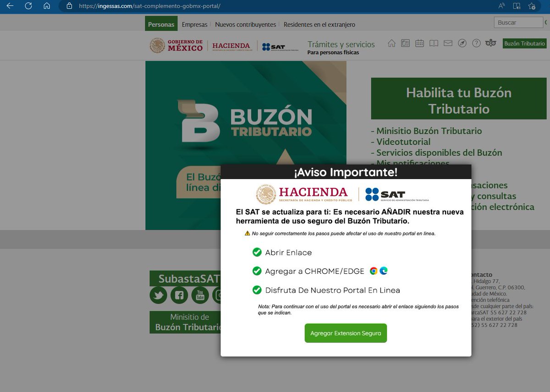The width and height of the screenshot is (550, 392).
Task: Select the Empresas tab
Action: pos(194,24)
